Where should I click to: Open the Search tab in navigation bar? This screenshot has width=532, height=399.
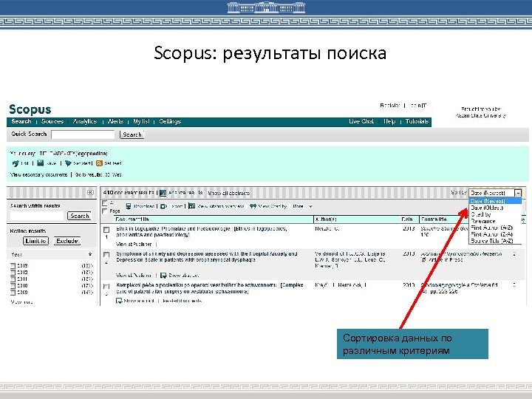tap(21, 121)
